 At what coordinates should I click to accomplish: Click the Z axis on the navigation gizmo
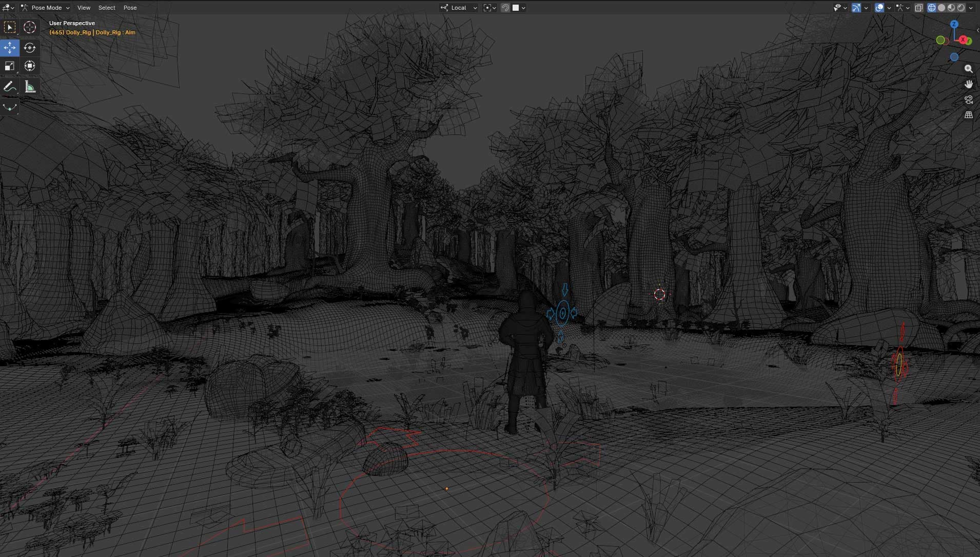[x=954, y=24]
